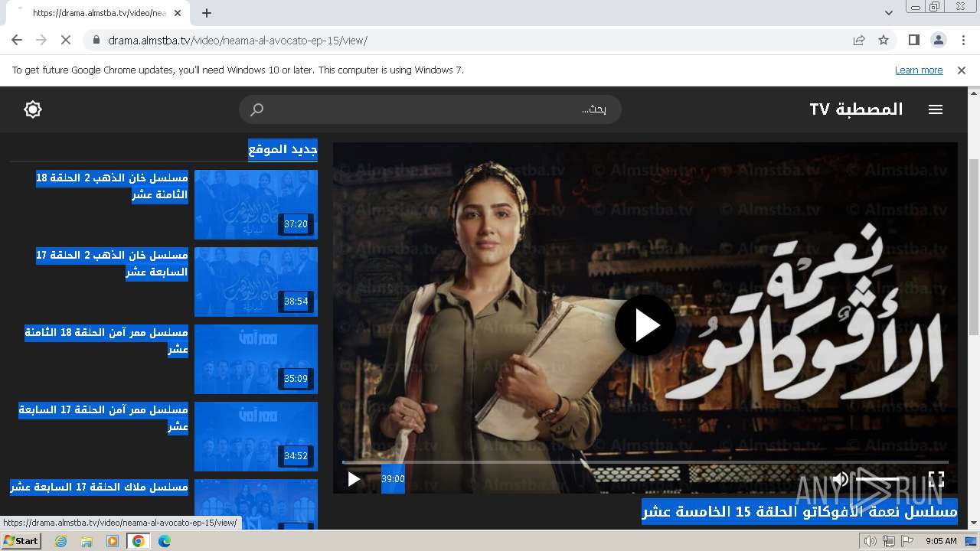
Task: Seek along the video progress bar
Action: (x=645, y=462)
